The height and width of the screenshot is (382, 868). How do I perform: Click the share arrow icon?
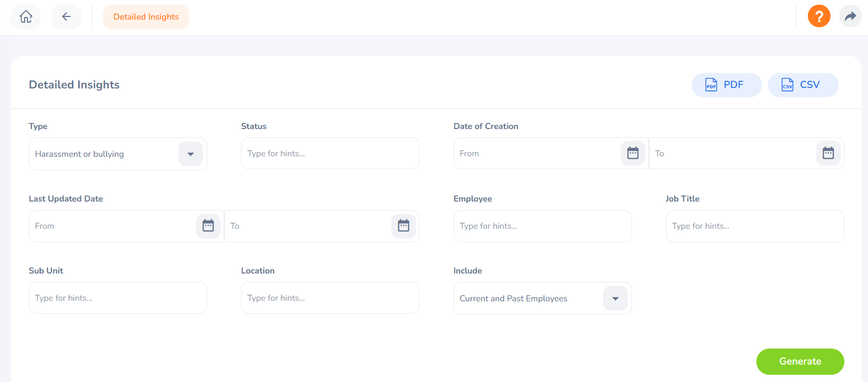click(x=850, y=16)
